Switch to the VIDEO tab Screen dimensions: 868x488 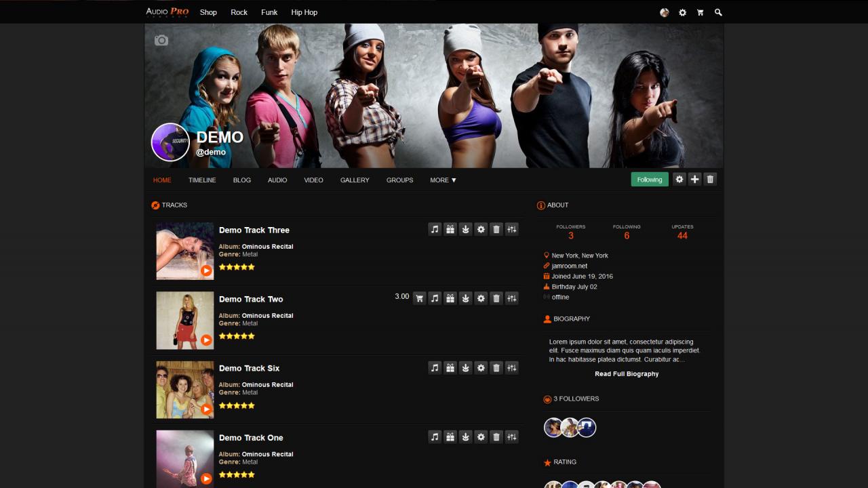point(313,180)
